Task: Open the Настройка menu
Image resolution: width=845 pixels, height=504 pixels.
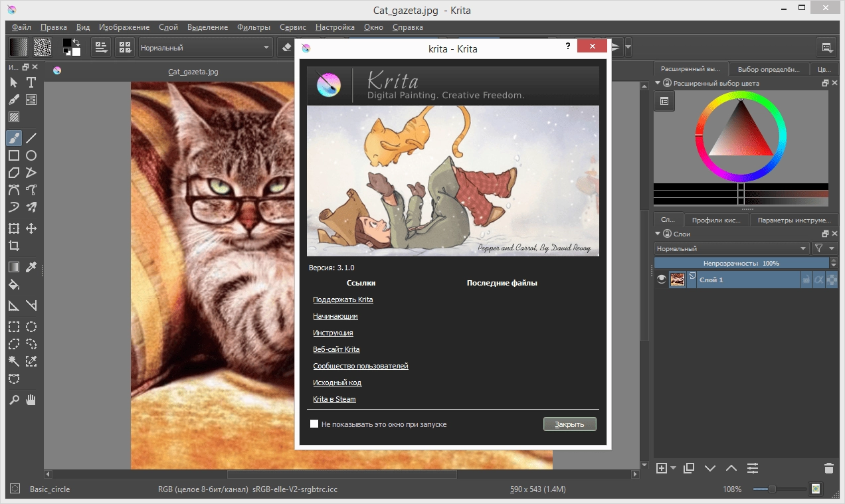Action: click(x=335, y=27)
